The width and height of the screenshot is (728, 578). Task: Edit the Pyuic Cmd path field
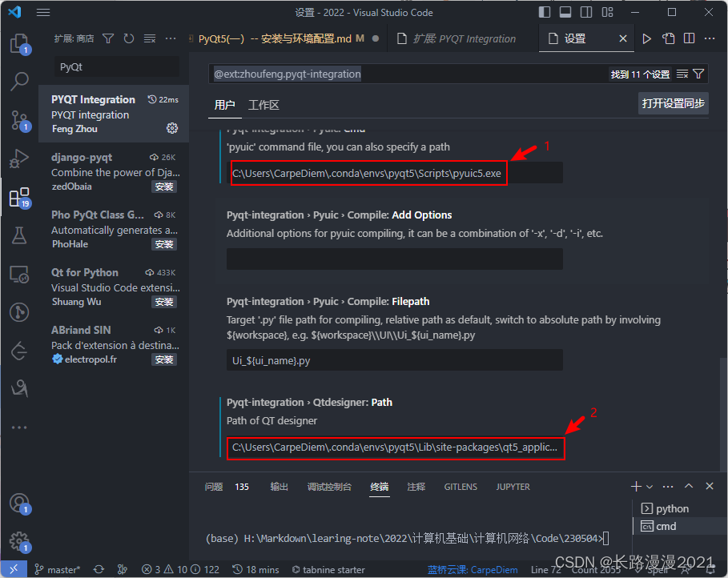(395, 173)
